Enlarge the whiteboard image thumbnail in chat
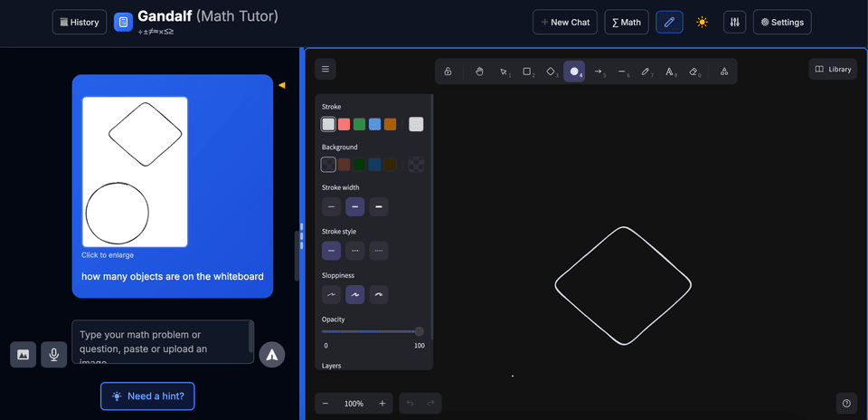This screenshot has width=868, height=420. pos(135,172)
